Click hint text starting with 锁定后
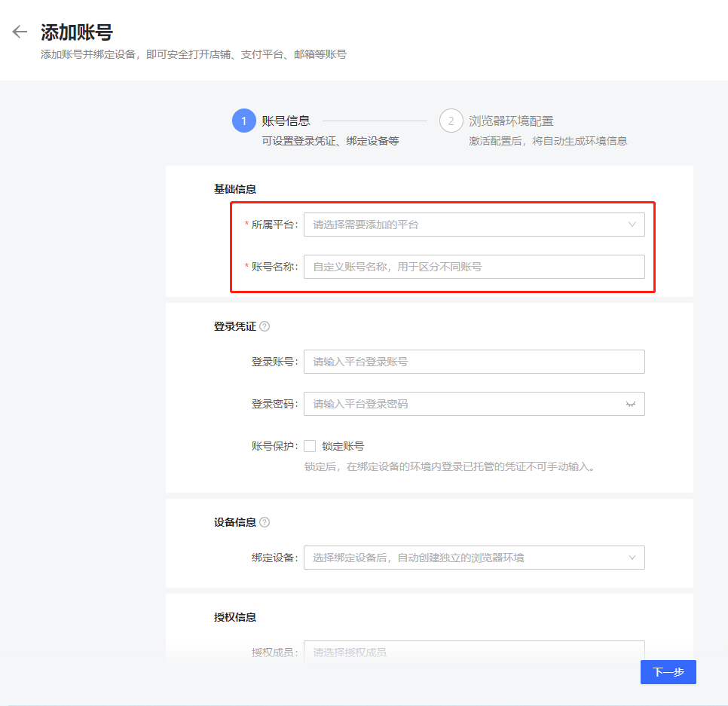 449,466
